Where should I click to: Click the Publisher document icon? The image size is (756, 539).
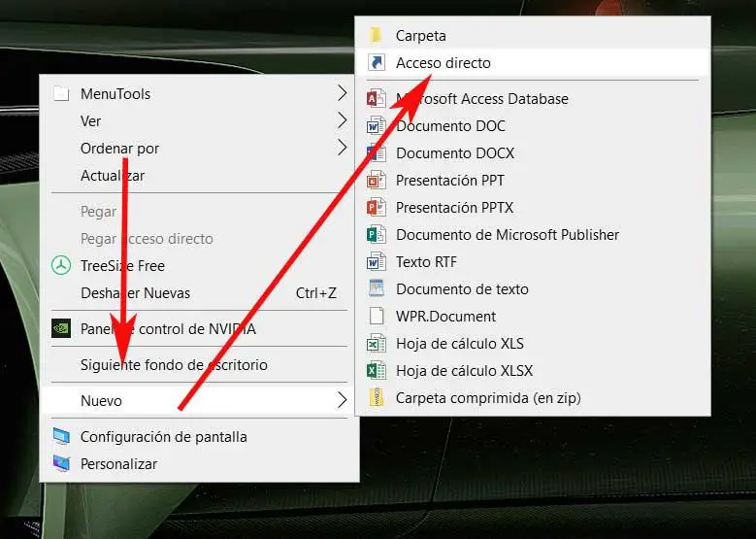[377, 234]
